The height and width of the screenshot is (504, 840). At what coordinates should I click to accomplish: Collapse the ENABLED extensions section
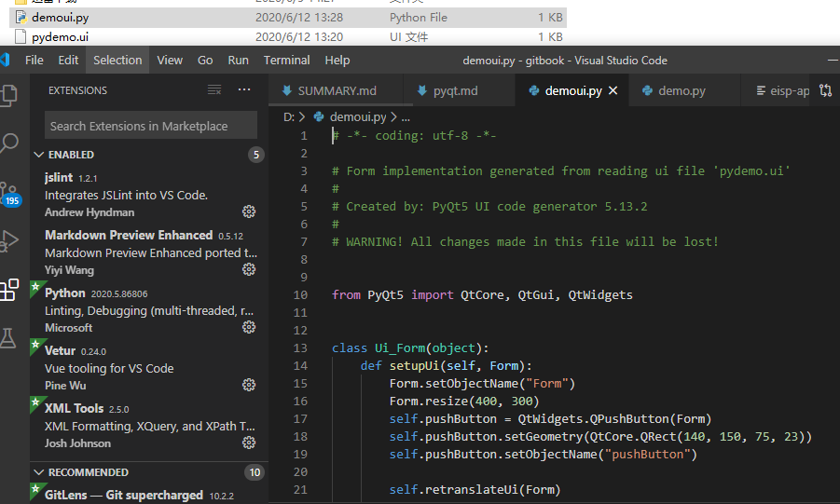pyautogui.click(x=38, y=155)
